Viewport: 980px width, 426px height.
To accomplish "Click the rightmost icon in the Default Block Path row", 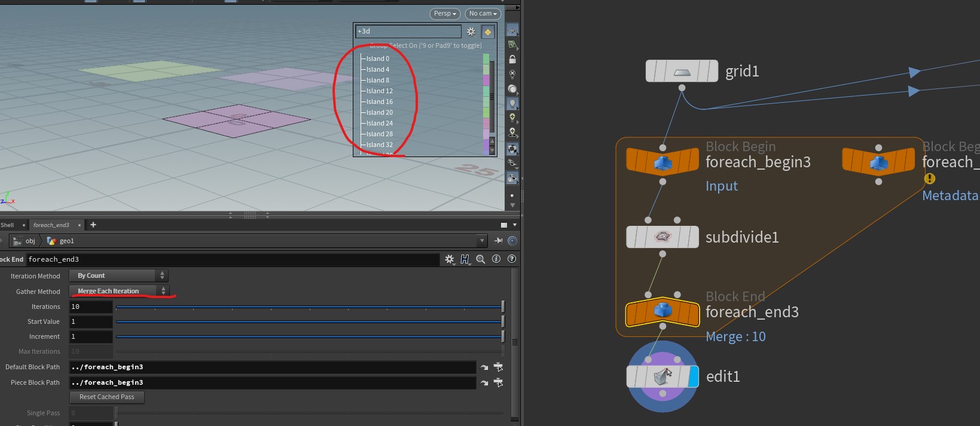I will coord(498,367).
